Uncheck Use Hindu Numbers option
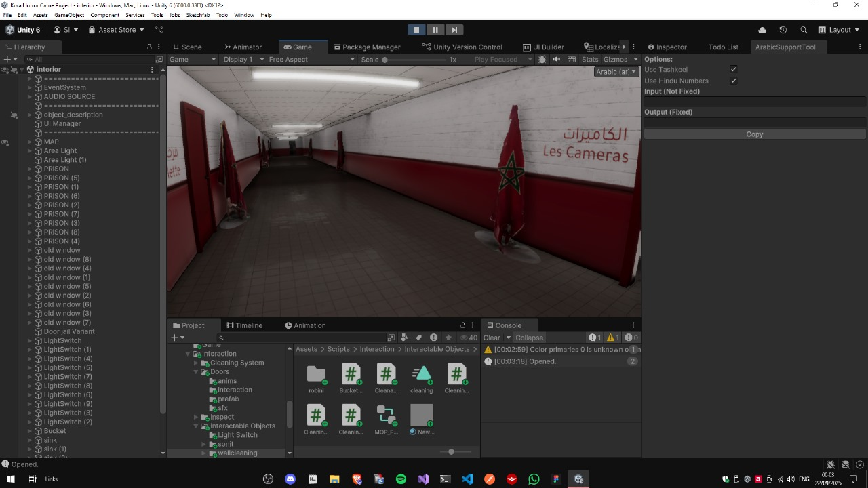The width and height of the screenshot is (868, 488). (x=733, y=81)
